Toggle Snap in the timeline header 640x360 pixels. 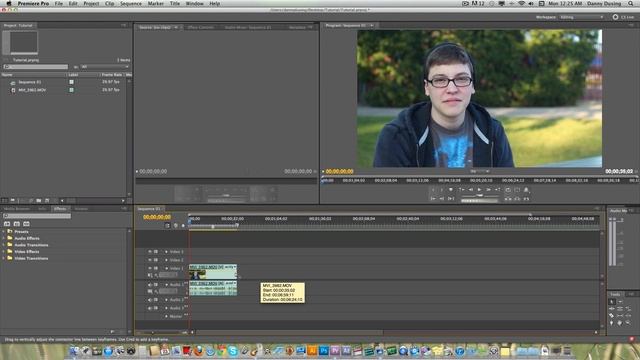point(167,225)
